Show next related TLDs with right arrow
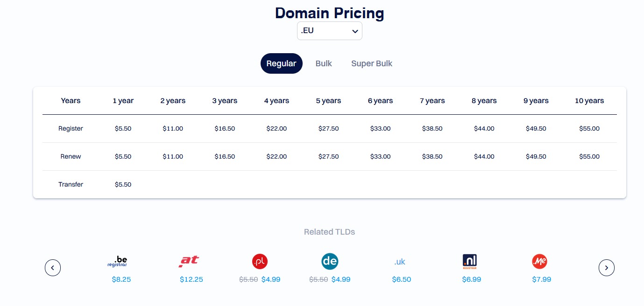The image size is (644, 306). pos(606,268)
